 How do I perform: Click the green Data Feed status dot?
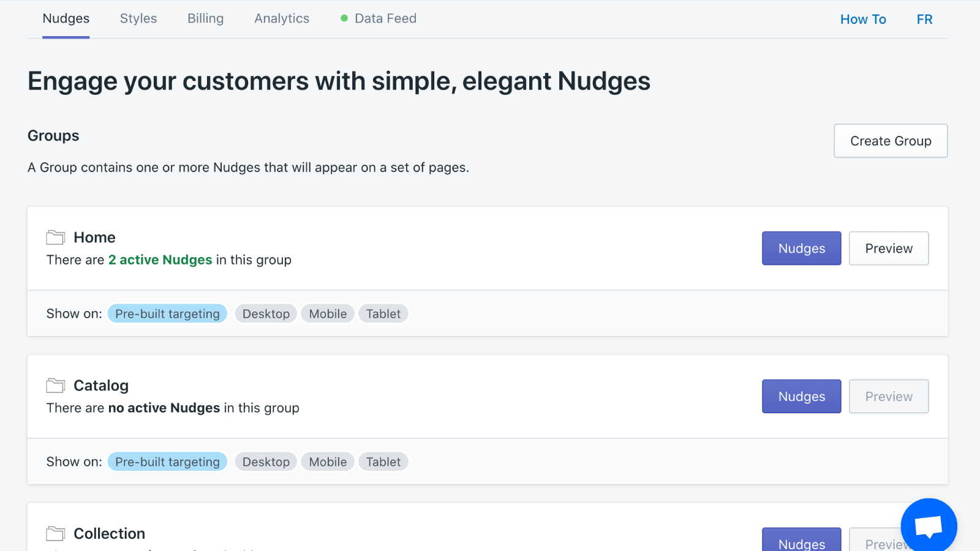tap(344, 18)
